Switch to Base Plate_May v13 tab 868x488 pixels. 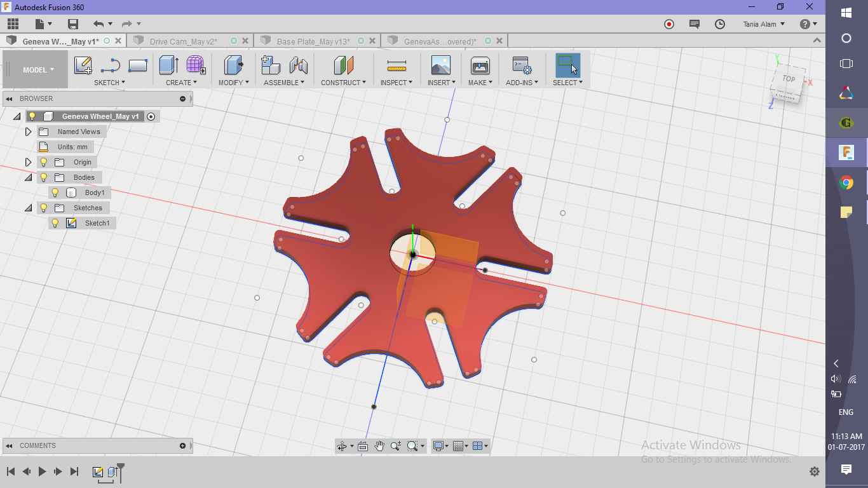click(313, 41)
